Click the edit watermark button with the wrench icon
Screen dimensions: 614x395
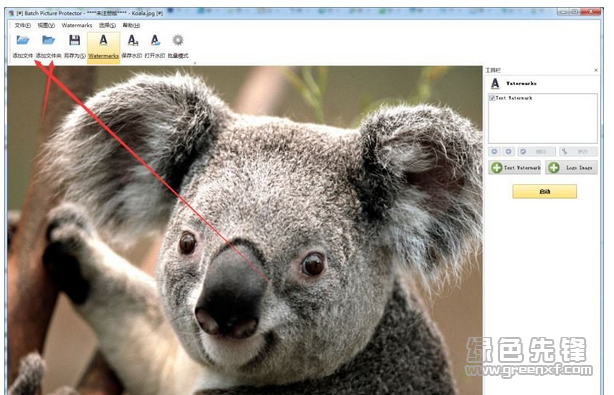pos(578,152)
